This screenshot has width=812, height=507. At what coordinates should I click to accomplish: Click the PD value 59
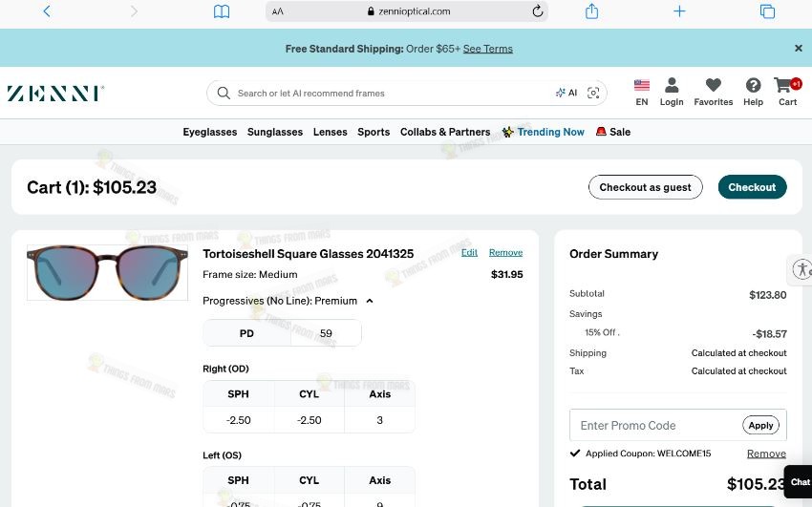pos(326,333)
